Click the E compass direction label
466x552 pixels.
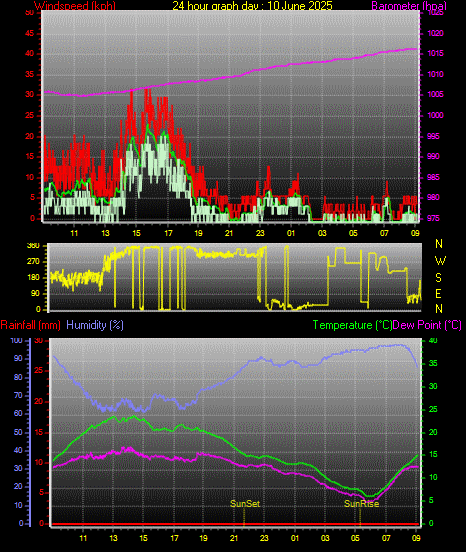tap(439, 294)
